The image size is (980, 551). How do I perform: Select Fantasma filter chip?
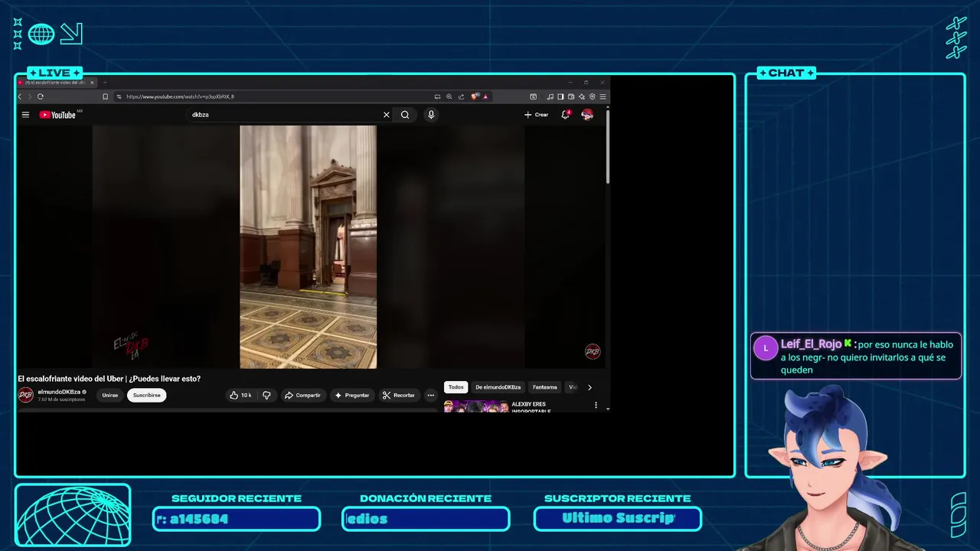[x=545, y=387]
